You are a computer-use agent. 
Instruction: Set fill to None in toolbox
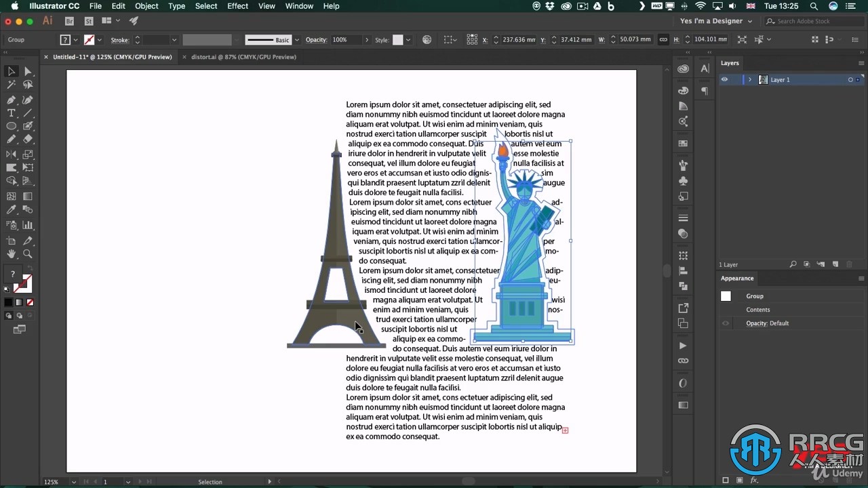[30, 302]
